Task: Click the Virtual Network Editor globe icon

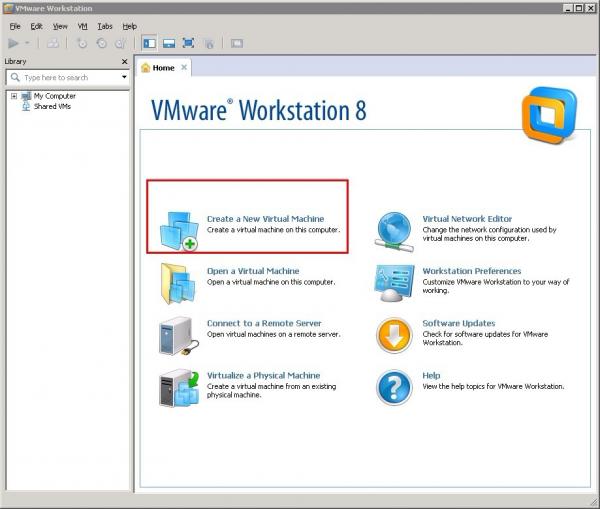Action: tap(394, 232)
